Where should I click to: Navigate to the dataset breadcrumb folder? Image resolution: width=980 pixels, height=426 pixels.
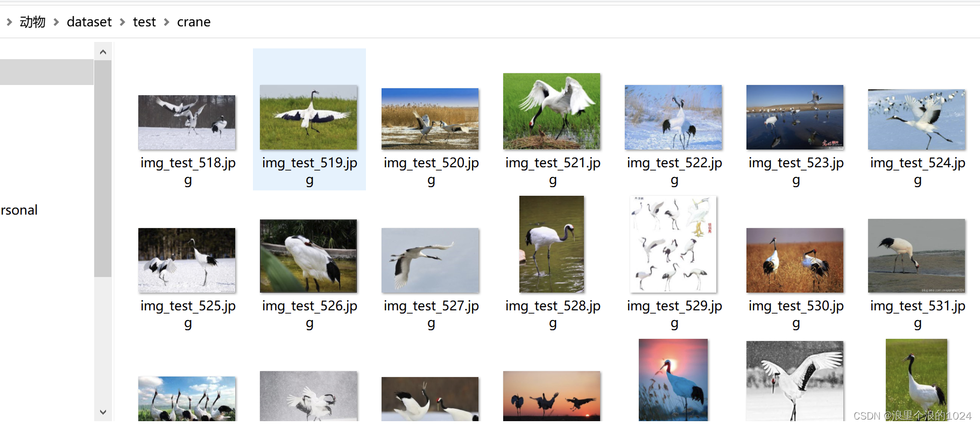tap(89, 22)
